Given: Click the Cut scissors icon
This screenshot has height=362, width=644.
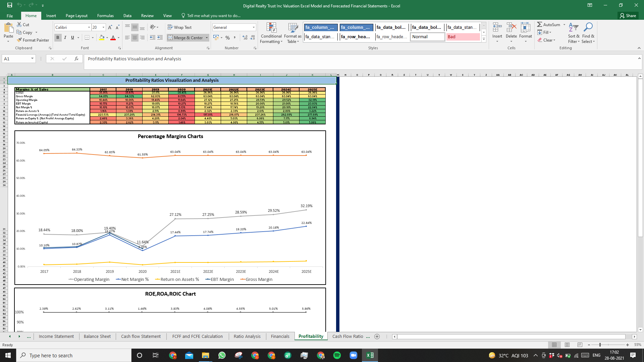Looking at the screenshot, I should pos(19,24).
